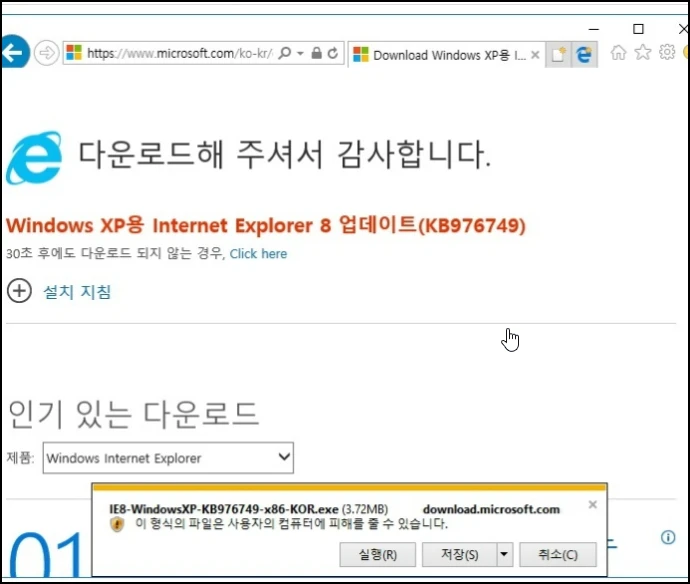The height and width of the screenshot is (584, 690).
Task: Open the save options dropdown arrow
Action: [505, 555]
